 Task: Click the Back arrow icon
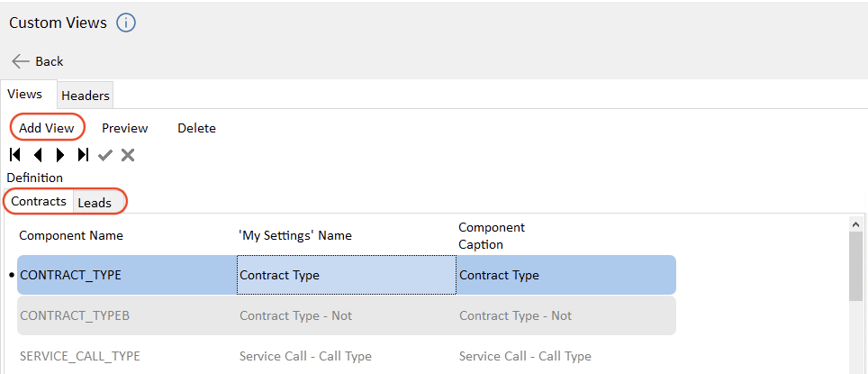click(x=21, y=61)
